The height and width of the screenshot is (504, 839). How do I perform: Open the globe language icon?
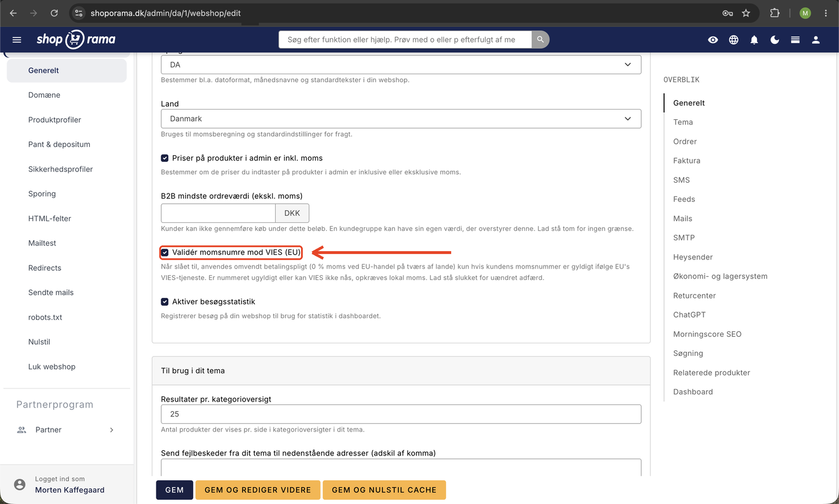click(x=734, y=40)
